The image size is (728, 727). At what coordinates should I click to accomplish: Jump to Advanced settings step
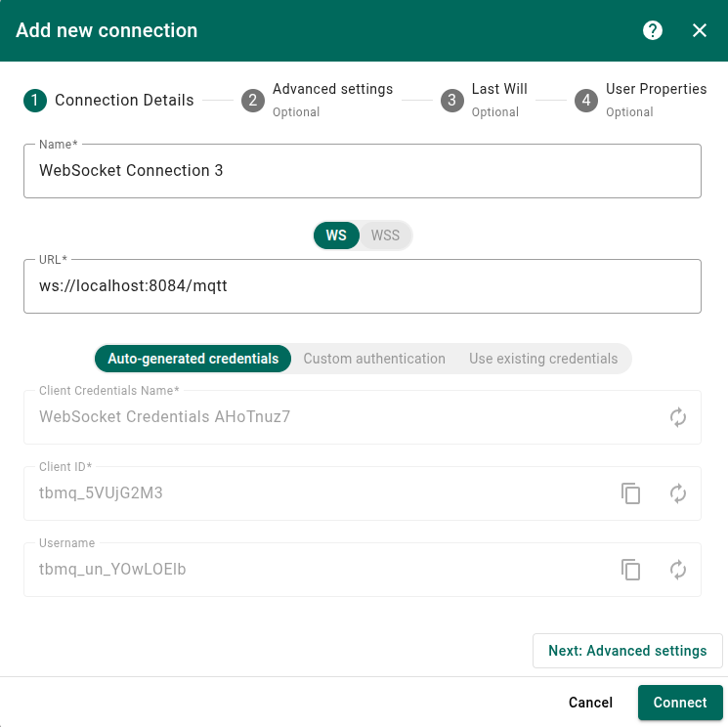(318, 100)
